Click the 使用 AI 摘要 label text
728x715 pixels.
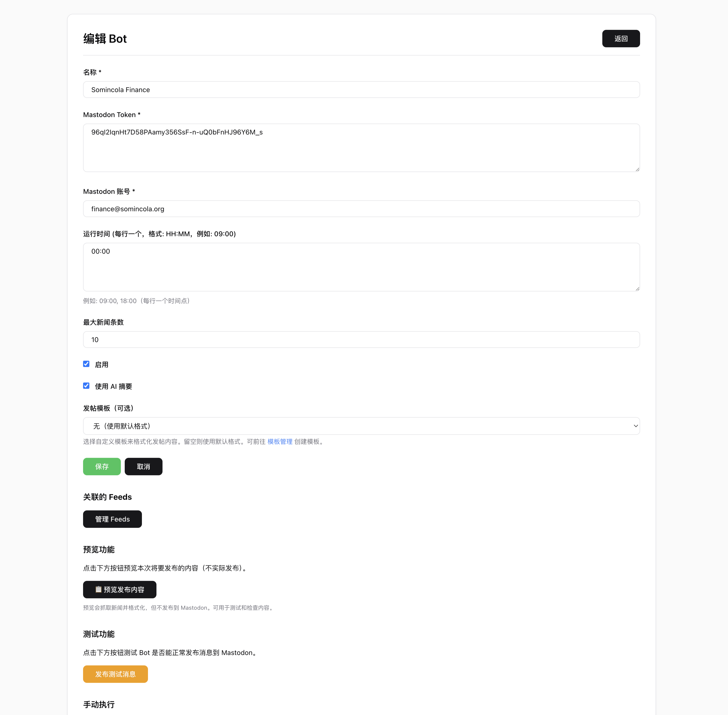(x=113, y=386)
